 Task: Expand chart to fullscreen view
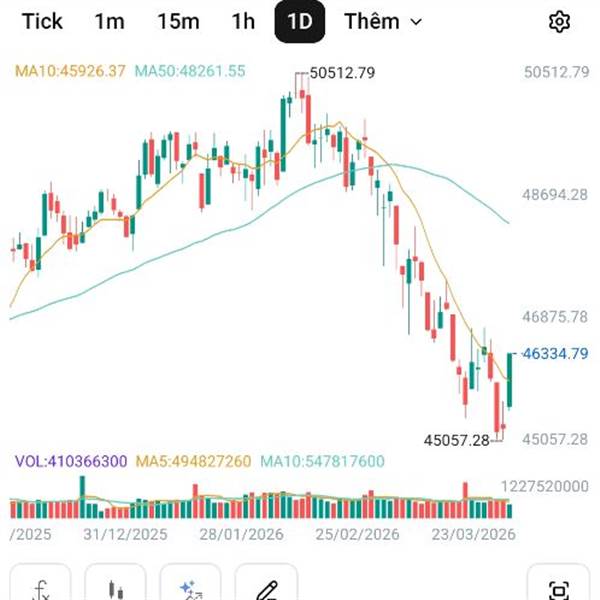[x=559, y=590]
